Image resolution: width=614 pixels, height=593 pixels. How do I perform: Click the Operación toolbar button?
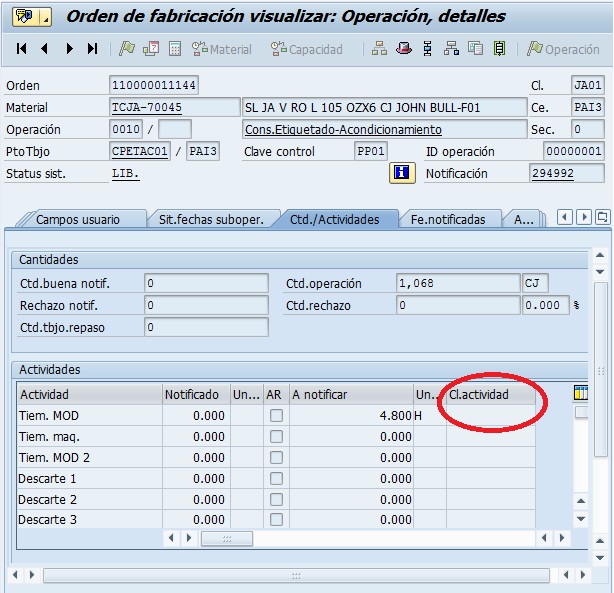(564, 49)
